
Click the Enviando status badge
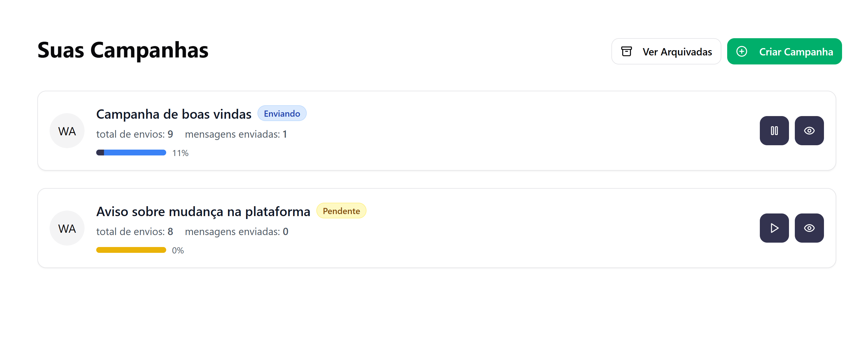click(282, 113)
